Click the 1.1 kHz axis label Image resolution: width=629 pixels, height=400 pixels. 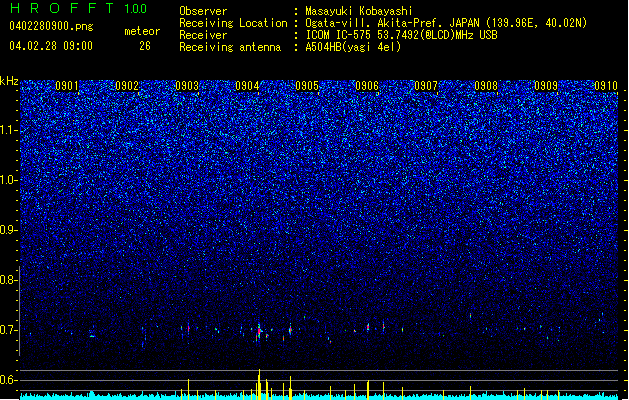pos(9,130)
